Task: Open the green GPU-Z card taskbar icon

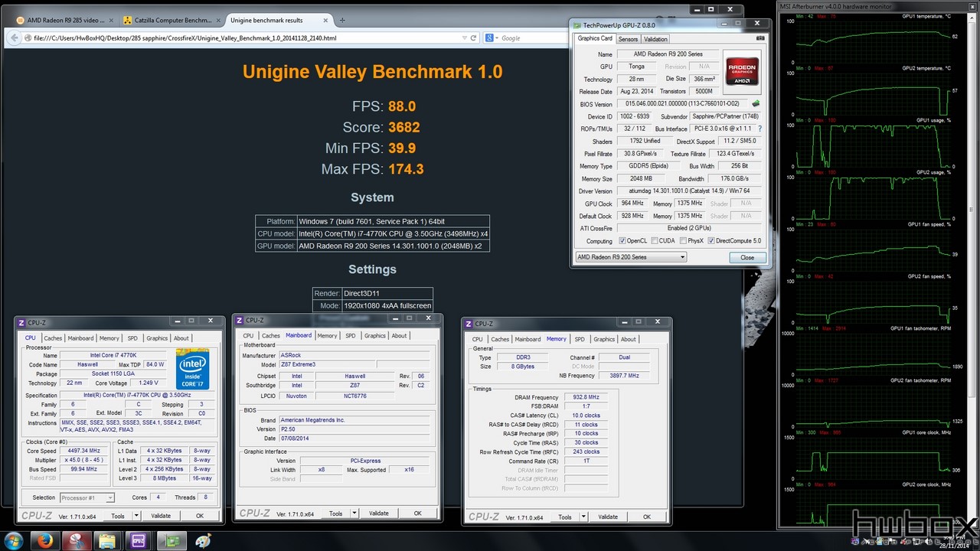Action: (170, 540)
